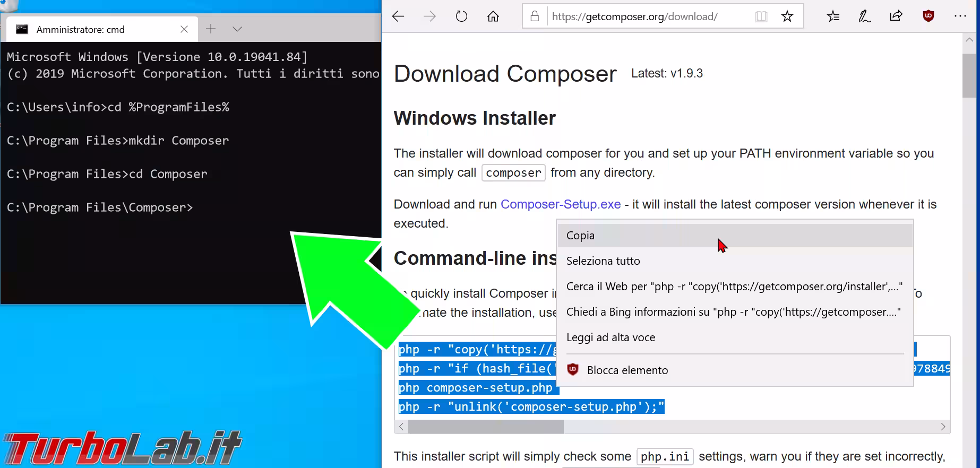The image size is (980, 468).
Task: Click the 'Windows Installer' heading
Action: (475, 118)
